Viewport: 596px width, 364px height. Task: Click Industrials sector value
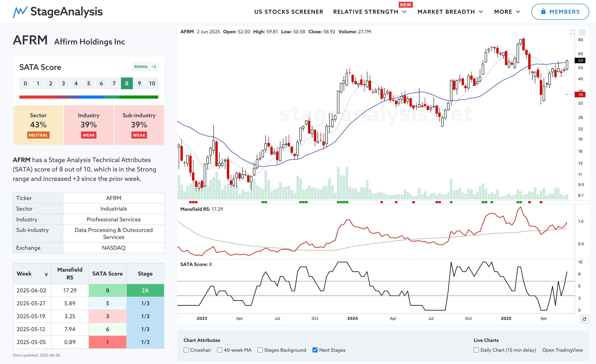coord(114,209)
